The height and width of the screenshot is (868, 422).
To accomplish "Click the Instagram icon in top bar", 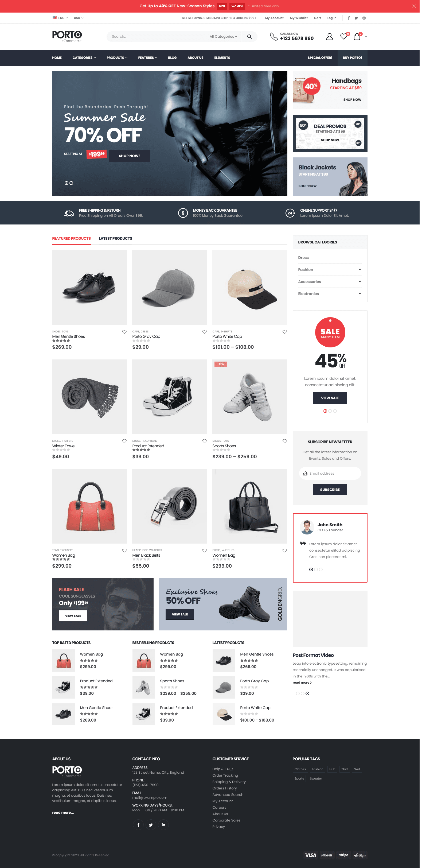I will coord(366,18).
